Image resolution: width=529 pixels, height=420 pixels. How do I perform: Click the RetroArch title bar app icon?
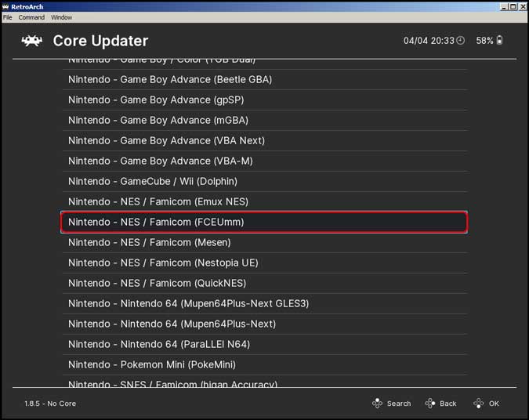5,6
